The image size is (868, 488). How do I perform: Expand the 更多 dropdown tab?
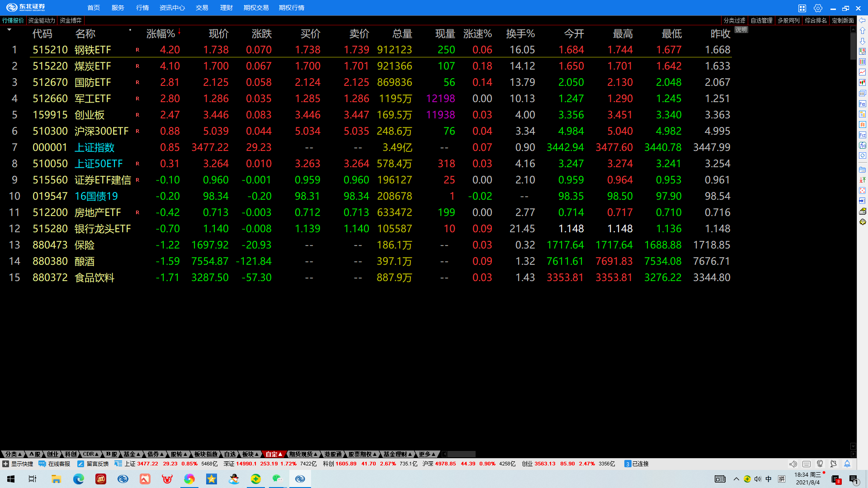426,454
